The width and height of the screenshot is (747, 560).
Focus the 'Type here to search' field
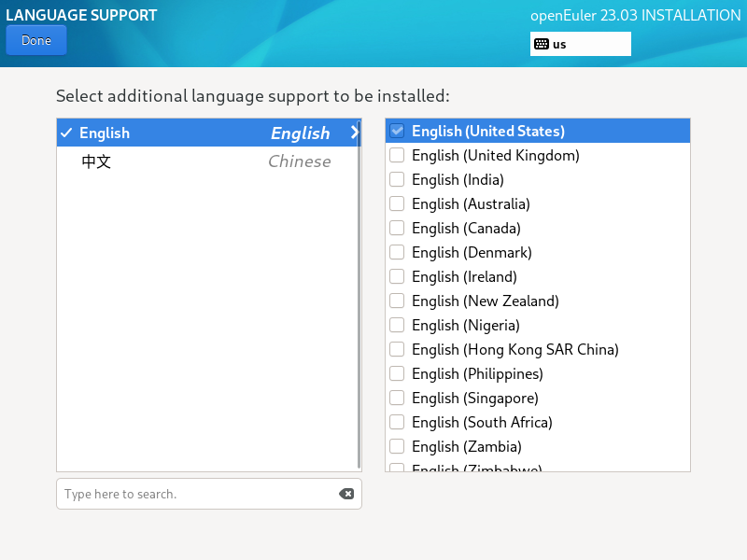click(196, 494)
